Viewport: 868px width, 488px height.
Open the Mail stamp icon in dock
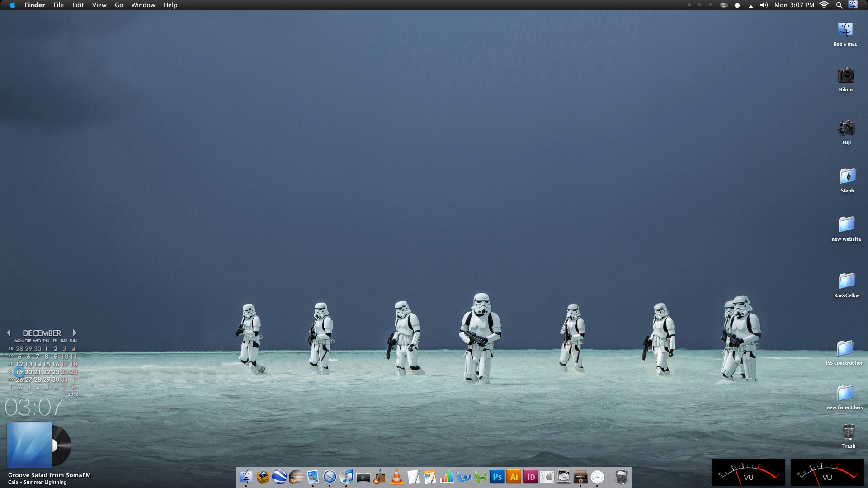(x=313, y=477)
